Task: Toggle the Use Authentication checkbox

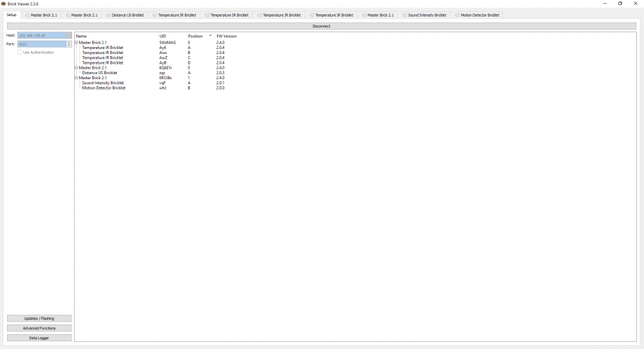Action: (20, 53)
